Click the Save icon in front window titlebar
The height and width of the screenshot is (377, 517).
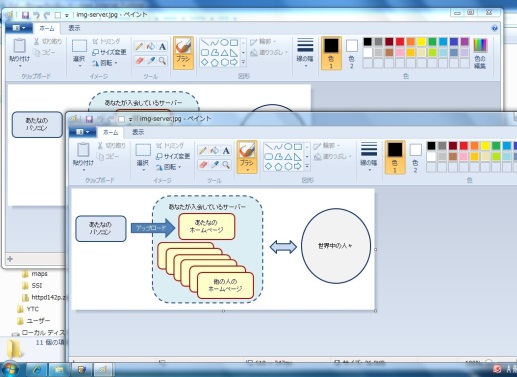pos(89,119)
